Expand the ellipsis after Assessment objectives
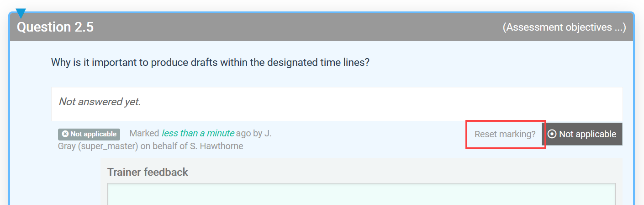 coord(618,27)
